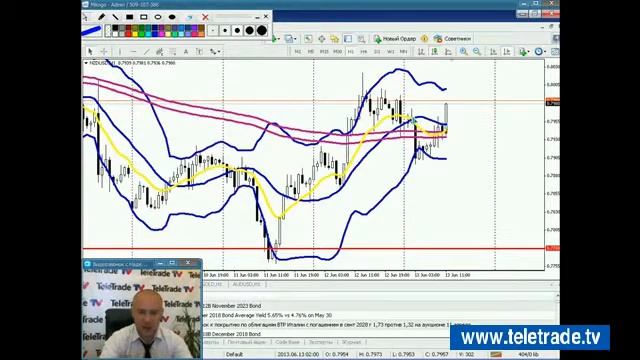This screenshot has height=360, width=640.
Task: Pick the magenta color swatch
Action: (161, 34)
